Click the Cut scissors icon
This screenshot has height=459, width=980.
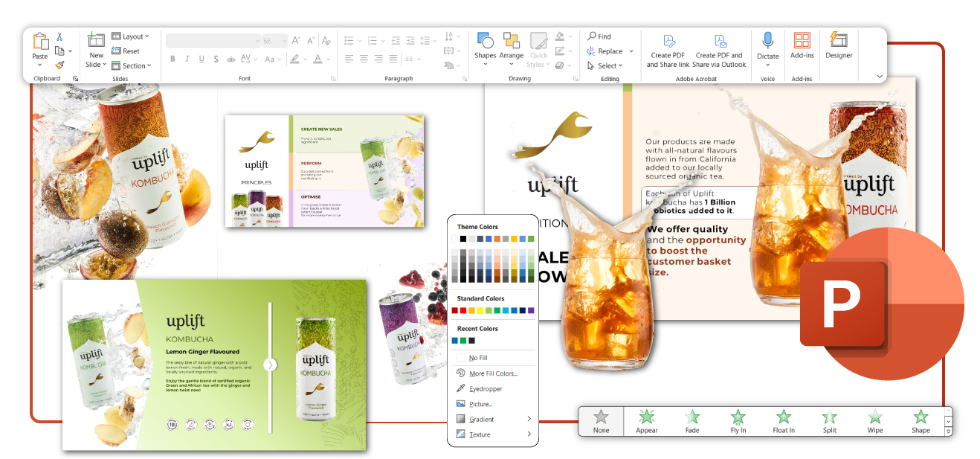(59, 37)
